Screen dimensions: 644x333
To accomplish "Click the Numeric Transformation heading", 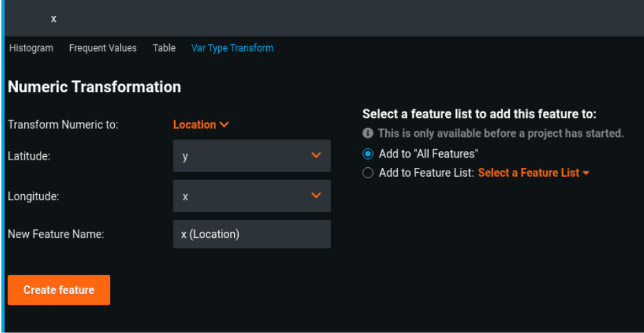I will click(94, 87).
